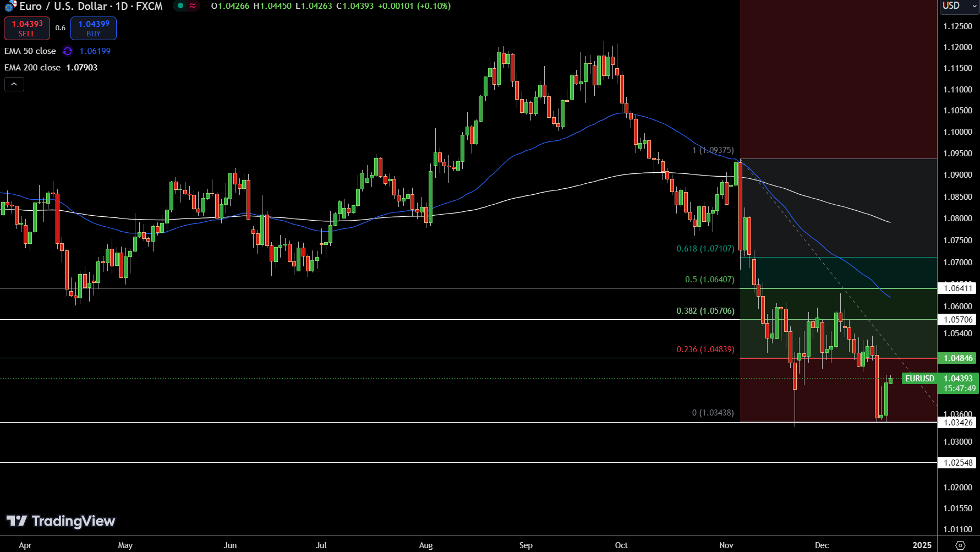Click the 1.05706 price axis label
980x552 pixels.
tap(957, 320)
